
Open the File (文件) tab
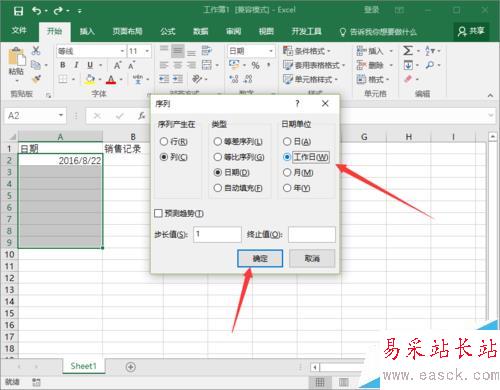(x=19, y=31)
